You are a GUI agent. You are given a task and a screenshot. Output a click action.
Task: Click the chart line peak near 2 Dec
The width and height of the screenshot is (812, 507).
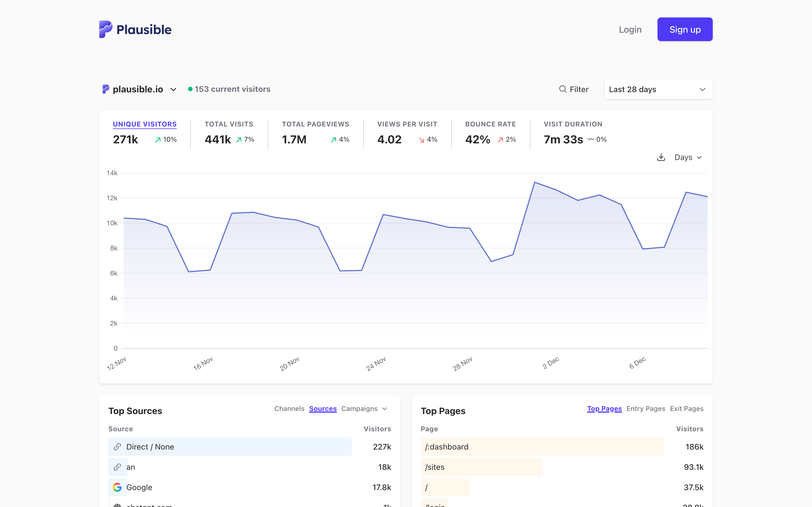coord(535,183)
